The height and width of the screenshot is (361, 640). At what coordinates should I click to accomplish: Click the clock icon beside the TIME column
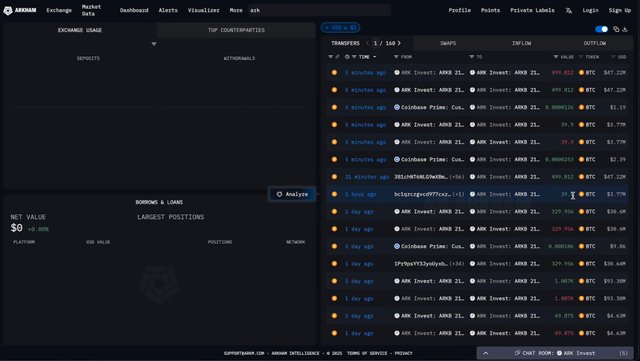click(347, 57)
